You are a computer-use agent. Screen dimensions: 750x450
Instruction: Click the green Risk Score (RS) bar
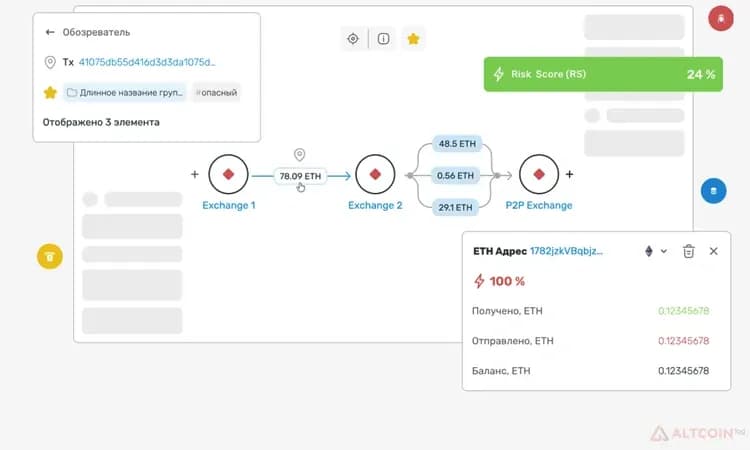(603, 74)
